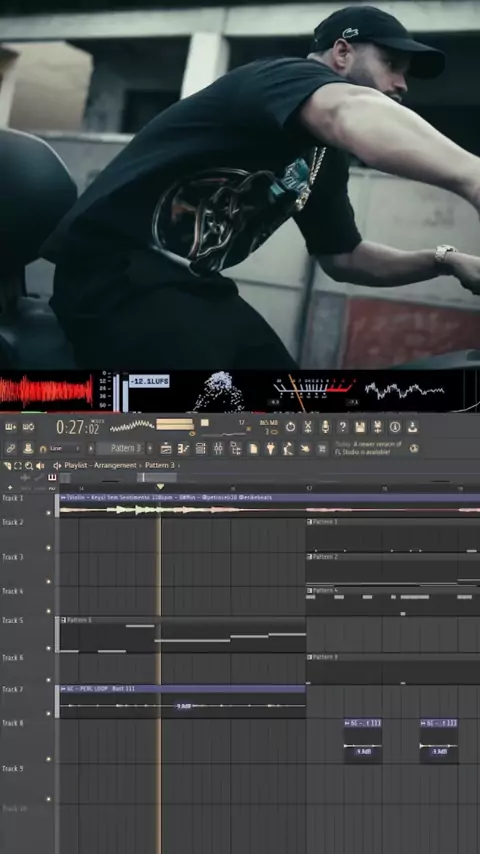The image size is (480, 854).
Task: Click the playlist zoom magnifier icon
Action: (x=28, y=466)
